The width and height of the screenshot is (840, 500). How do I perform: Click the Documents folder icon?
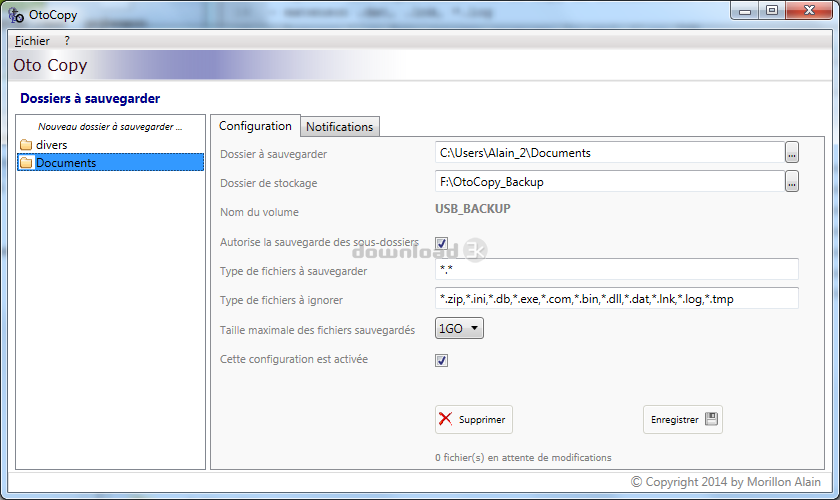[26, 163]
